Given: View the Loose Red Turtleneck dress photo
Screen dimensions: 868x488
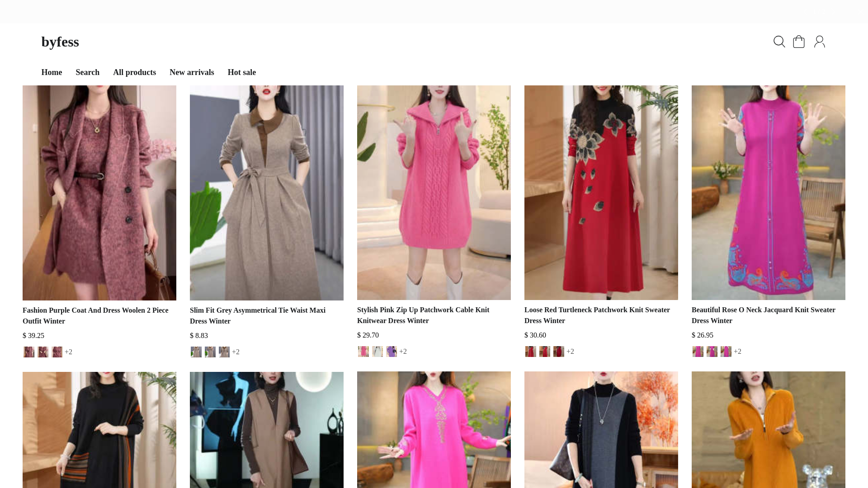Looking at the screenshot, I should point(601,192).
